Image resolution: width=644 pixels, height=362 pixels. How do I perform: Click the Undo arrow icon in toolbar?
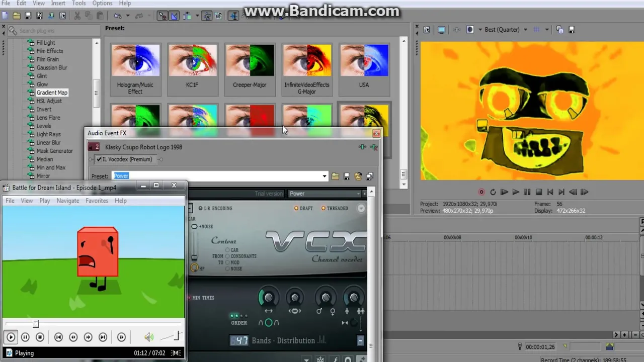(118, 16)
